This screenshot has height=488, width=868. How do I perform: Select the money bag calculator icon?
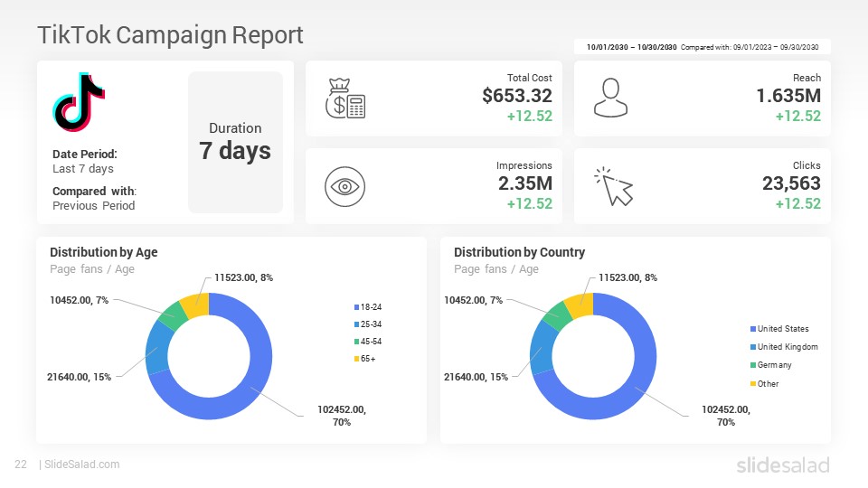[x=344, y=99]
